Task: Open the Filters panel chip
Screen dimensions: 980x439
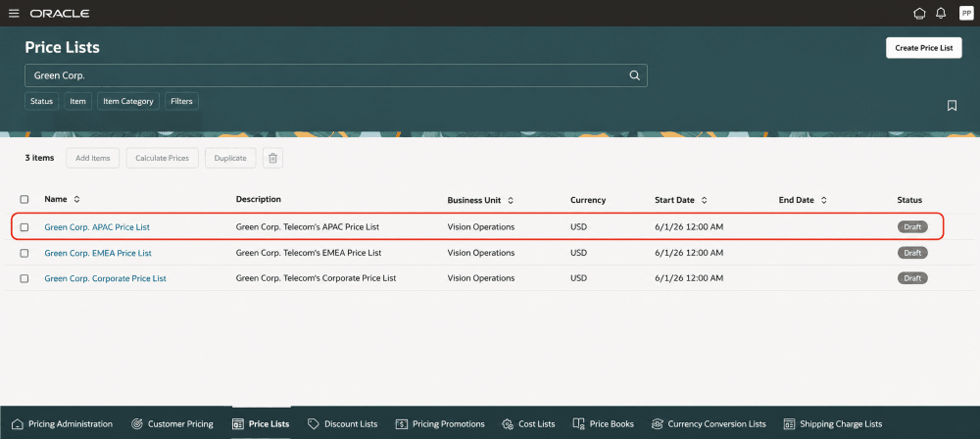Action: click(181, 101)
